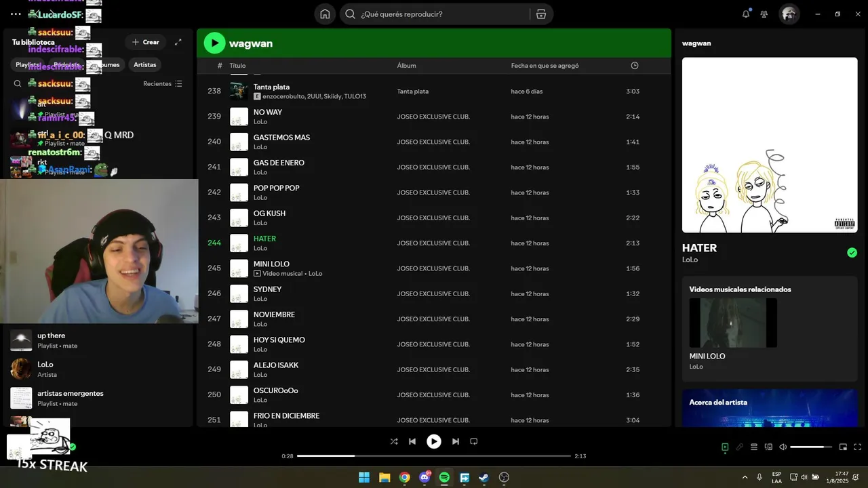Open Google Chrome from the taskbar
The image size is (868, 488).
pyautogui.click(x=404, y=477)
